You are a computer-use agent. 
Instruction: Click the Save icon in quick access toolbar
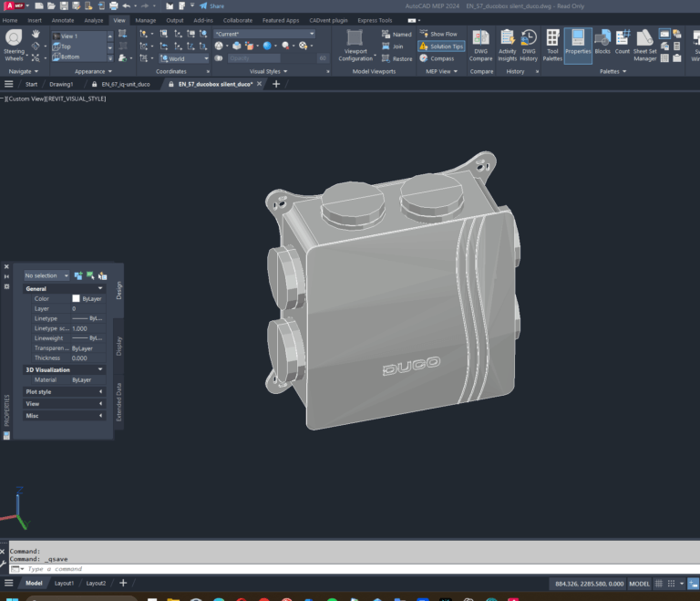64,5
